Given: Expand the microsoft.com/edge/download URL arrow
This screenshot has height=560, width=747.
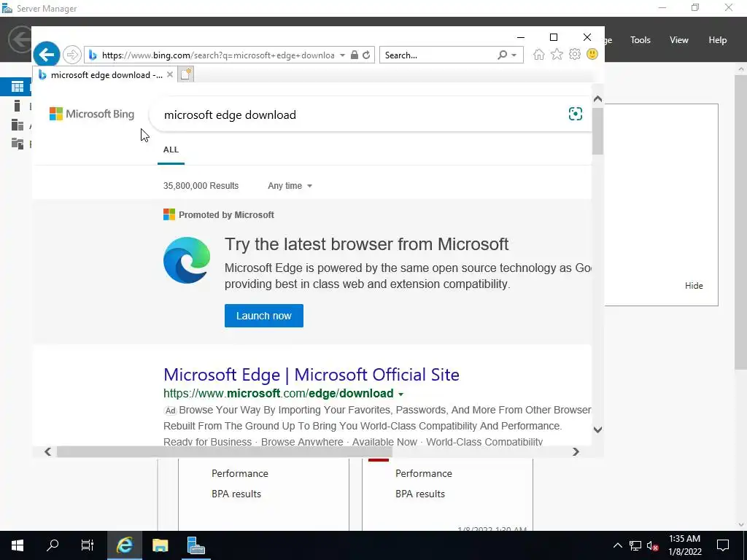Looking at the screenshot, I should (400, 394).
